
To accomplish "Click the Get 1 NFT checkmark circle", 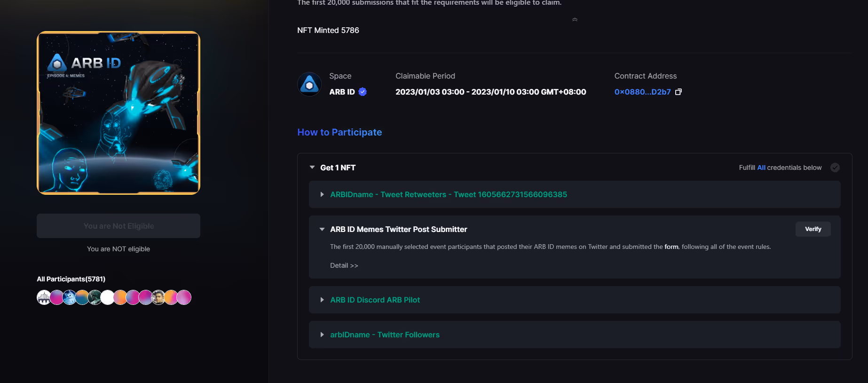I will point(835,168).
